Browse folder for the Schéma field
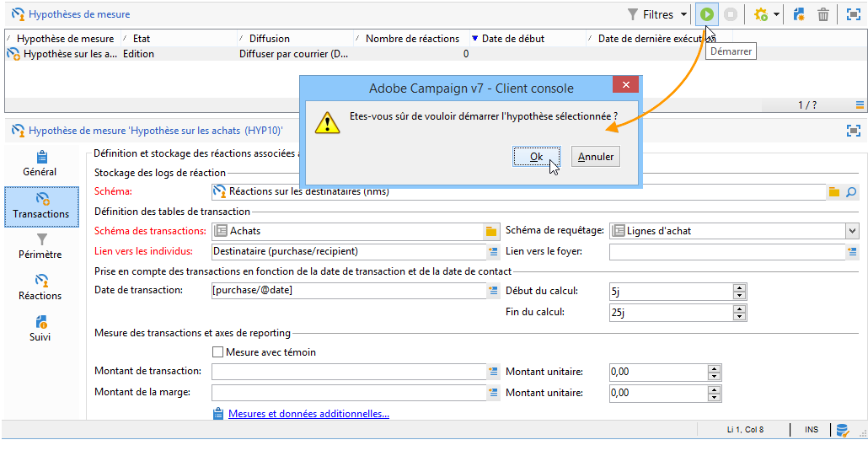 [x=833, y=192]
